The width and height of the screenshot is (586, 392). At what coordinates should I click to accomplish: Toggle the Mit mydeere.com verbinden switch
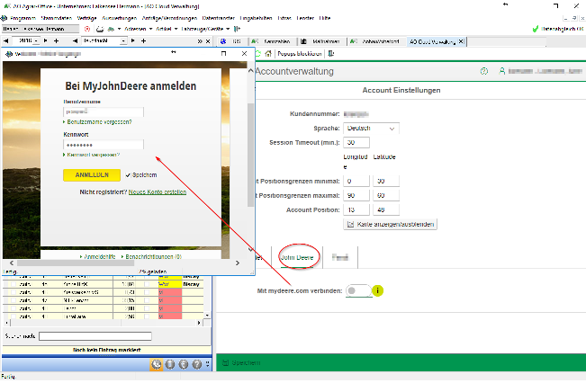[x=357, y=290]
